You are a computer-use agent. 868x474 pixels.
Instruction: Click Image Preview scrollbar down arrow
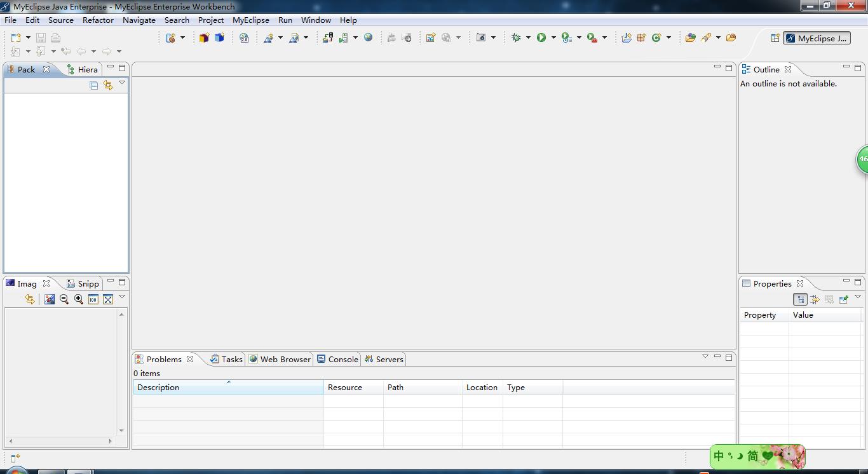coord(121,430)
